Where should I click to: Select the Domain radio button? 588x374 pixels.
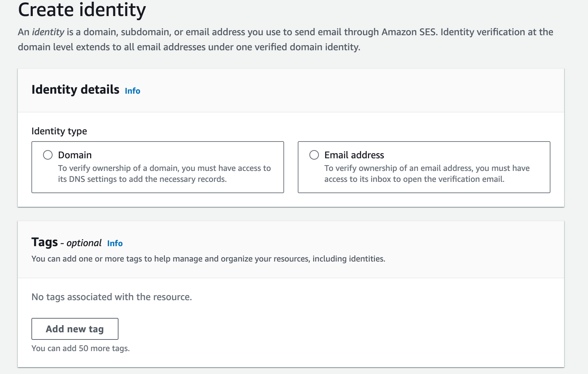(48, 155)
